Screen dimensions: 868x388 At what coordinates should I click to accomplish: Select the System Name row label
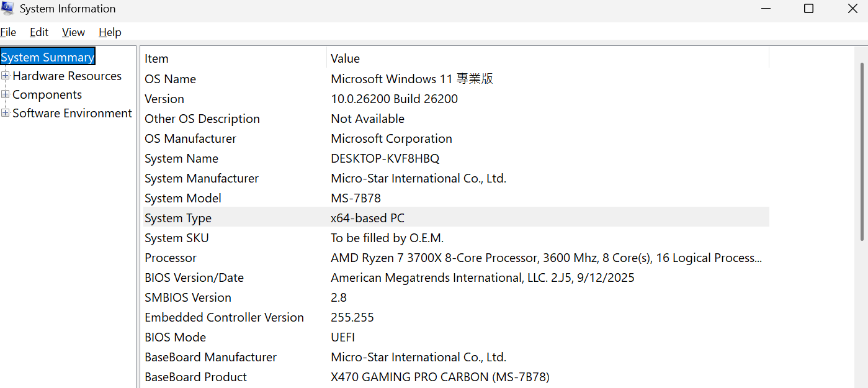[181, 158]
